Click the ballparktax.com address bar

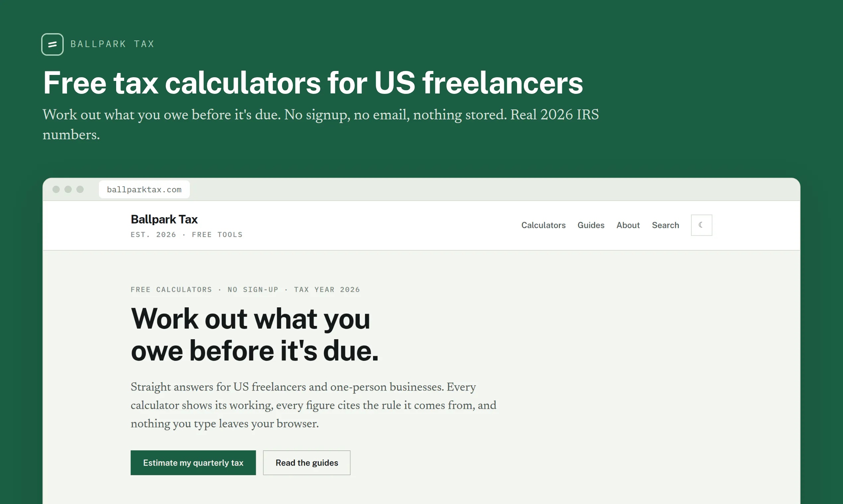[x=144, y=189]
